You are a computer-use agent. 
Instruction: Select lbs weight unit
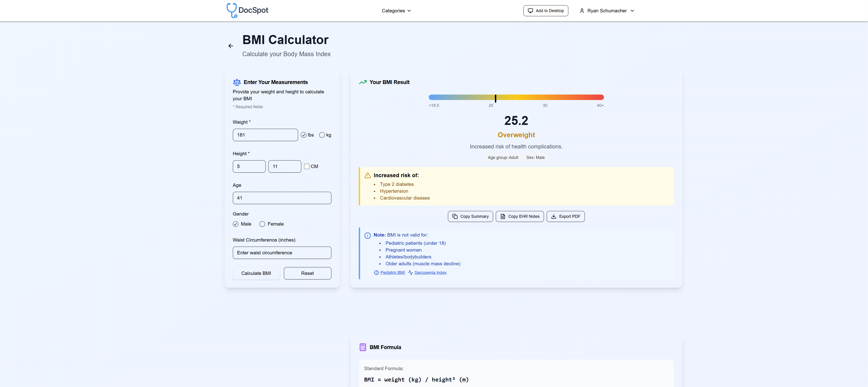pos(304,135)
